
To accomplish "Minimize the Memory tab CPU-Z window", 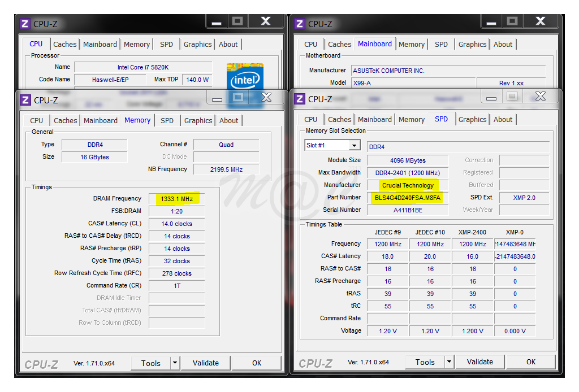I will tap(217, 98).
